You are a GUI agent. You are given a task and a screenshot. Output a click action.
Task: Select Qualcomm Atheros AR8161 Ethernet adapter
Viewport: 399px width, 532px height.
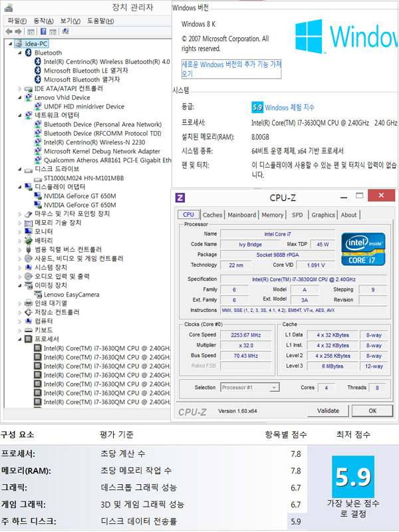(x=107, y=160)
